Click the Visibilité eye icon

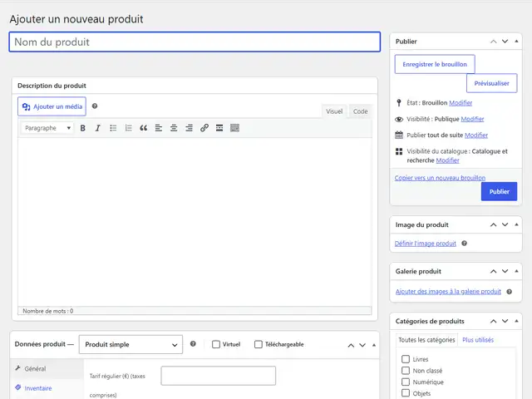pyautogui.click(x=399, y=119)
